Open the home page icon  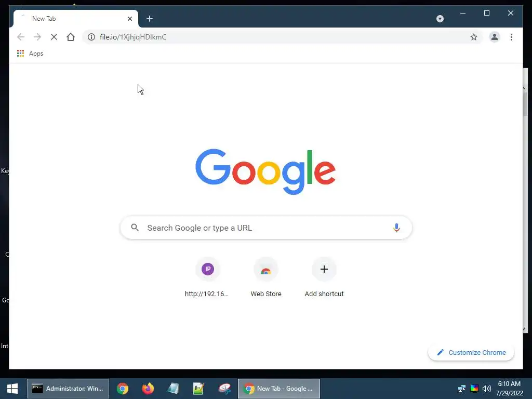(71, 37)
